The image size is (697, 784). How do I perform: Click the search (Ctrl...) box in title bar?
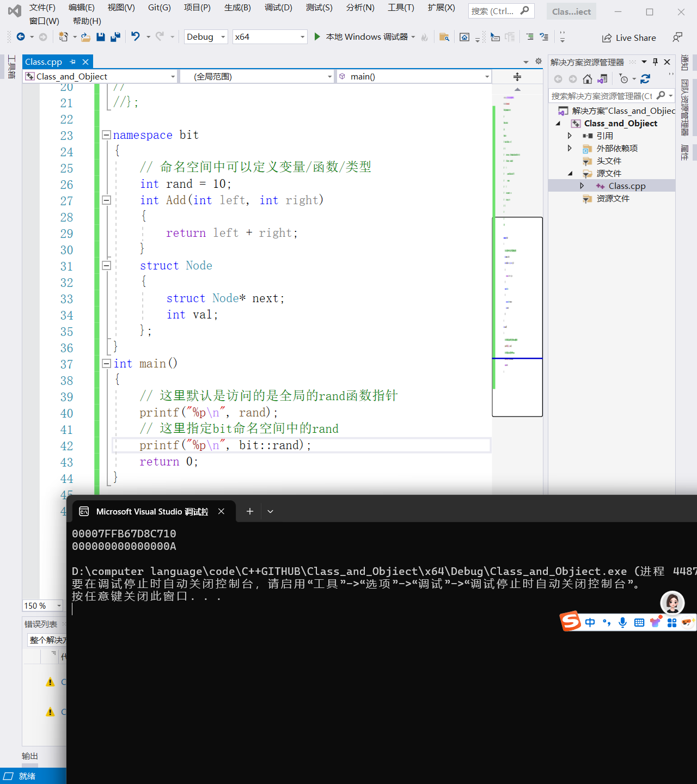click(501, 11)
